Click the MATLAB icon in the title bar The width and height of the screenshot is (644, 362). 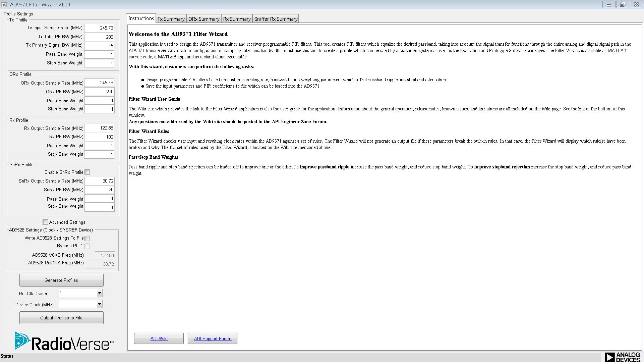[4, 4]
